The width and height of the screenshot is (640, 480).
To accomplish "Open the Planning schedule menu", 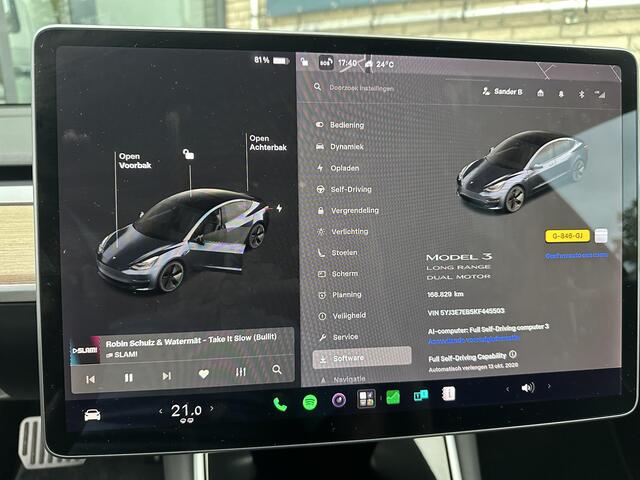I will pos(340,294).
